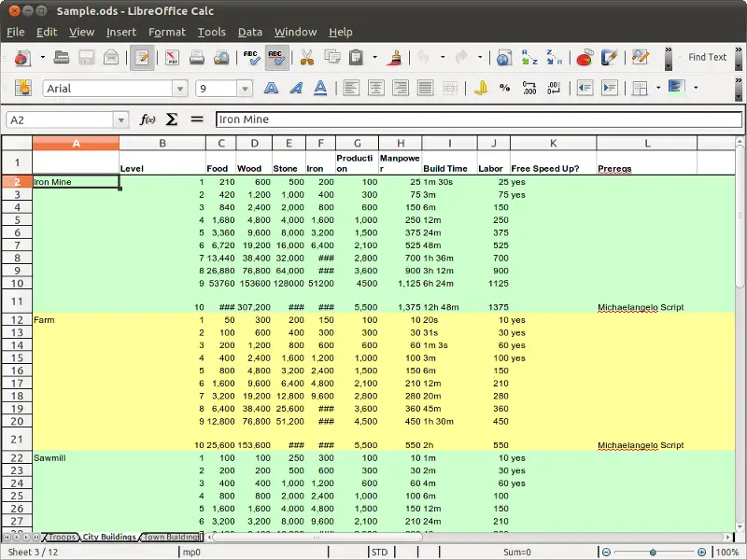The image size is (747, 560).
Task: Toggle Bold formatting
Action: [272, 89]
